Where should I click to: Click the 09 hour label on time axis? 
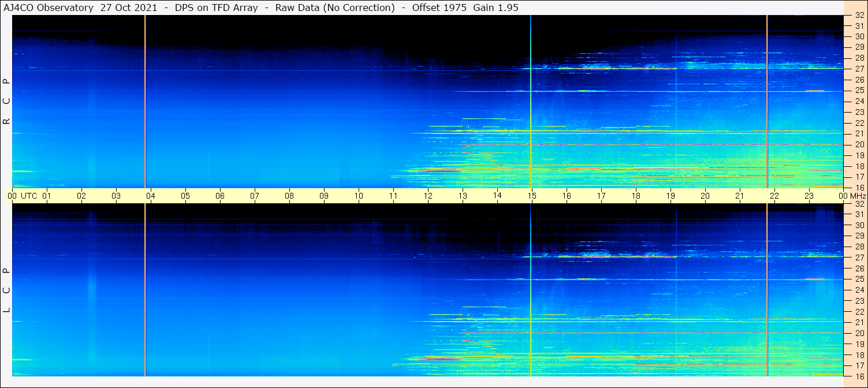(324, 196)
